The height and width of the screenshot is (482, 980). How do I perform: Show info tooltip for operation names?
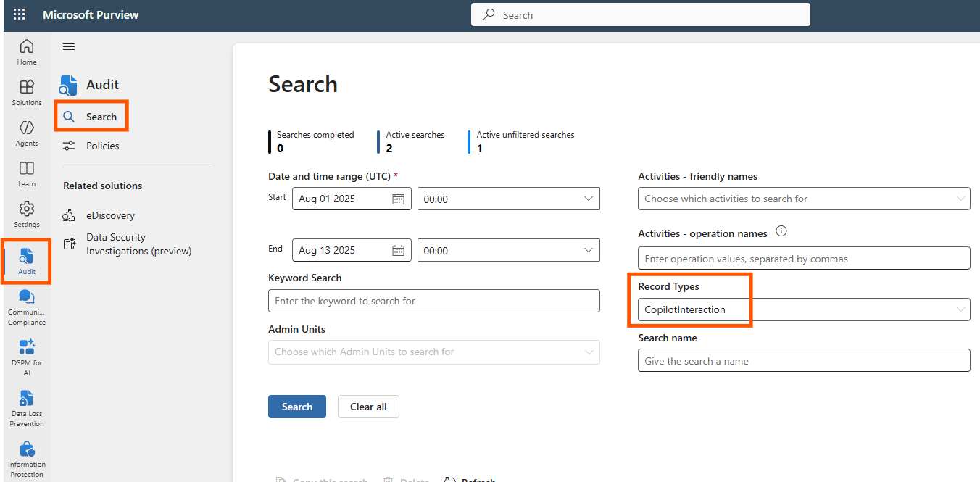pyautogui.click(x=781, y=232)
